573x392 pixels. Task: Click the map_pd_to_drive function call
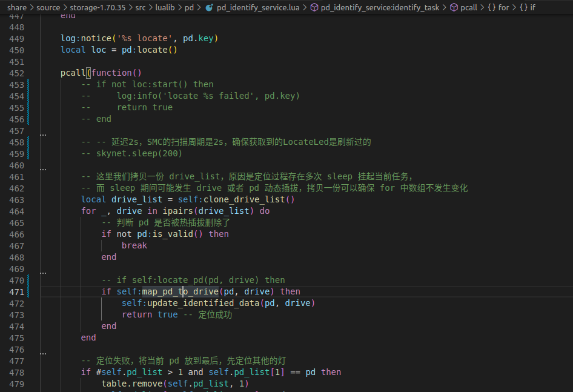[180, 291]
